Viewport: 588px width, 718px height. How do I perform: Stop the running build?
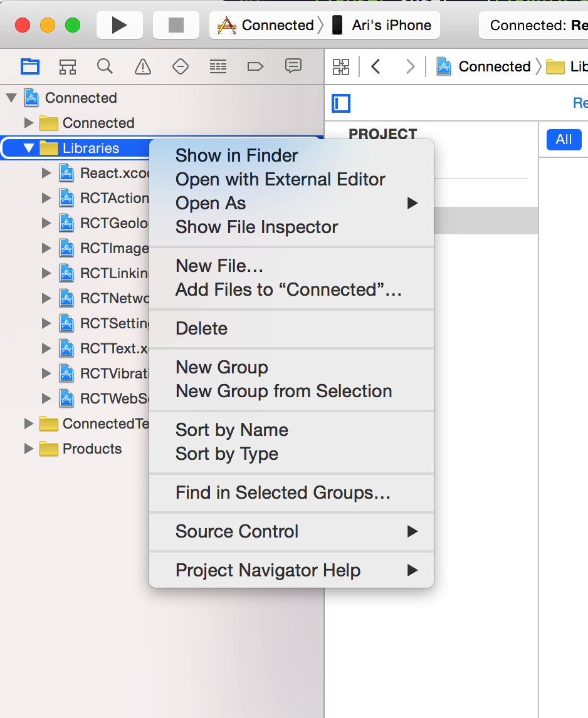[176, 25]
